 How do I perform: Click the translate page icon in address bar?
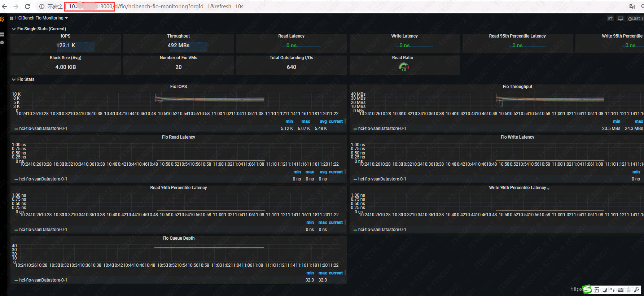pyautogui.click(x=632, y=6)
